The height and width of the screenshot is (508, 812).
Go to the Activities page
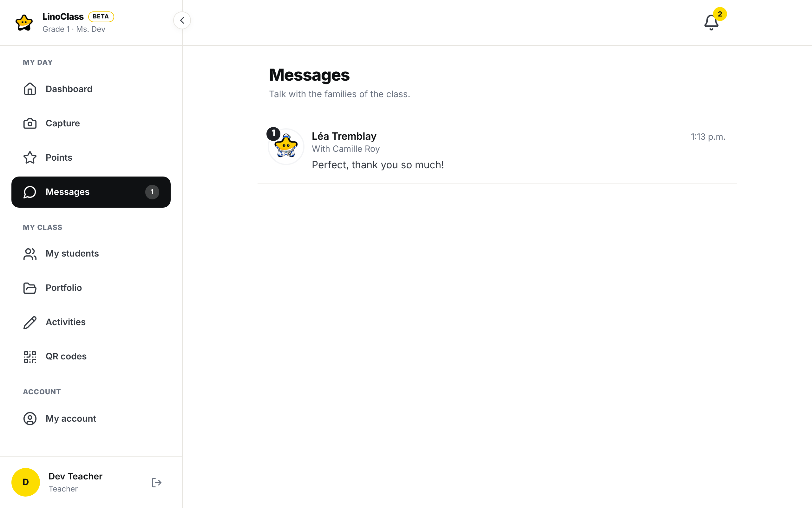91,322
